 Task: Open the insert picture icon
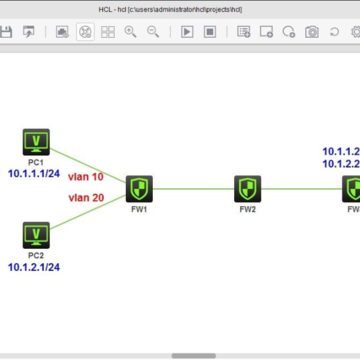[62, 32]
